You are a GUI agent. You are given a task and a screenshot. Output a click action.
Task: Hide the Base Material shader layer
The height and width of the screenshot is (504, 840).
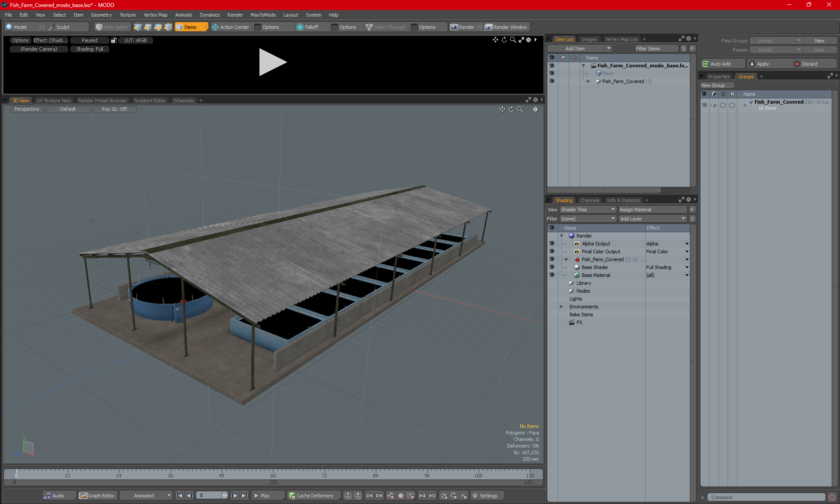click(552, 275)
